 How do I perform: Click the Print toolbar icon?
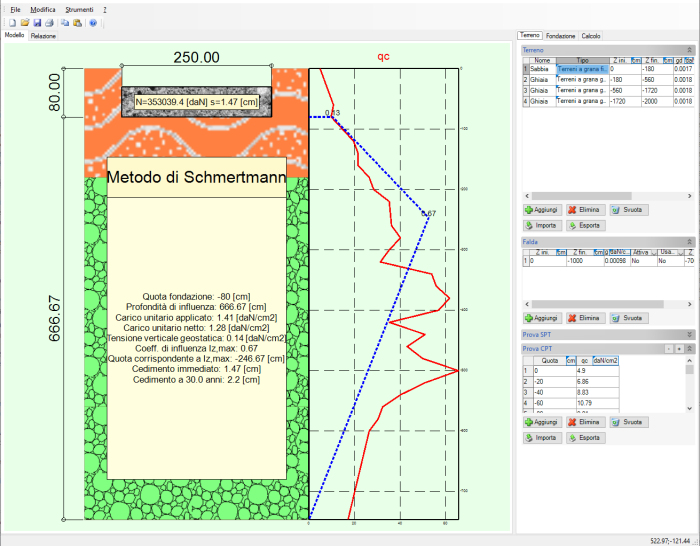coord(49,22)
